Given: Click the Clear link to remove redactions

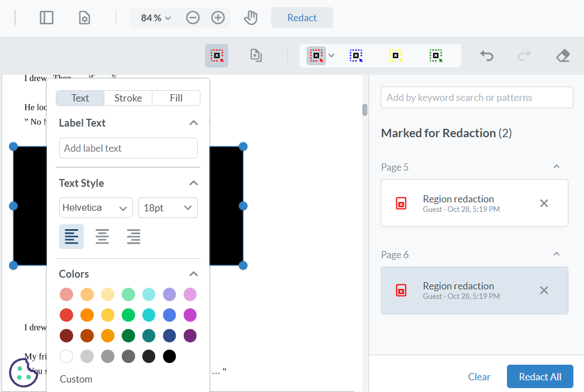Looking at the screenshot, I should [479, 376].
